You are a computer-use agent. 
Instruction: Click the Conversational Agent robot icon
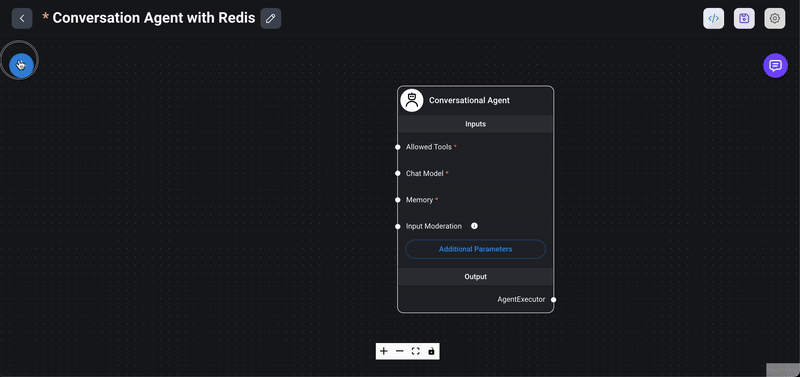pyautogui.click(x=412, y=100)
